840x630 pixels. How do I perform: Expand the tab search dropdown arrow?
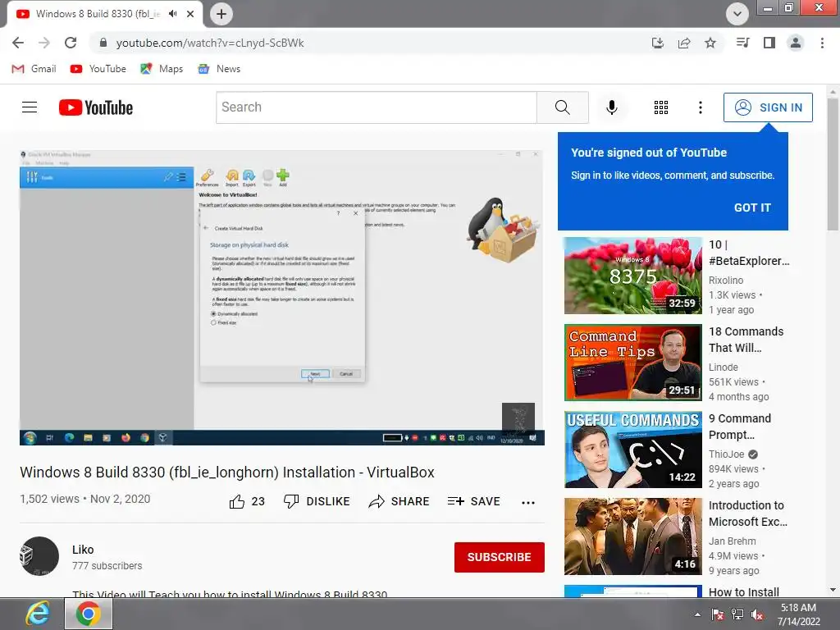coord(737,14)
